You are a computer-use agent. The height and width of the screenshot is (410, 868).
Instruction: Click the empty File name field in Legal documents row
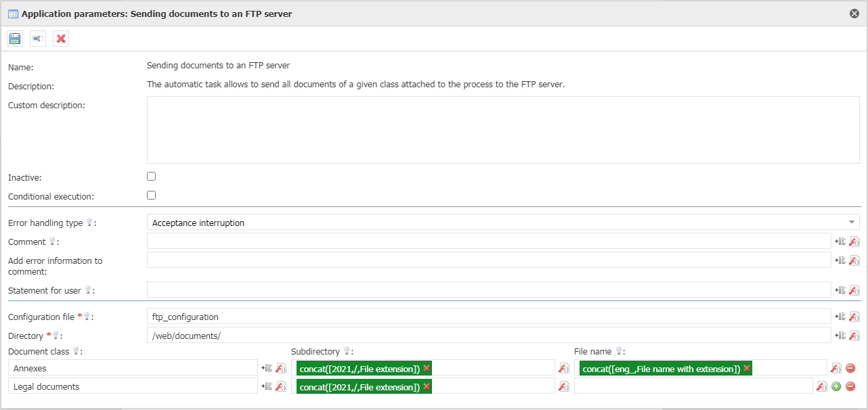coord(692,387)
